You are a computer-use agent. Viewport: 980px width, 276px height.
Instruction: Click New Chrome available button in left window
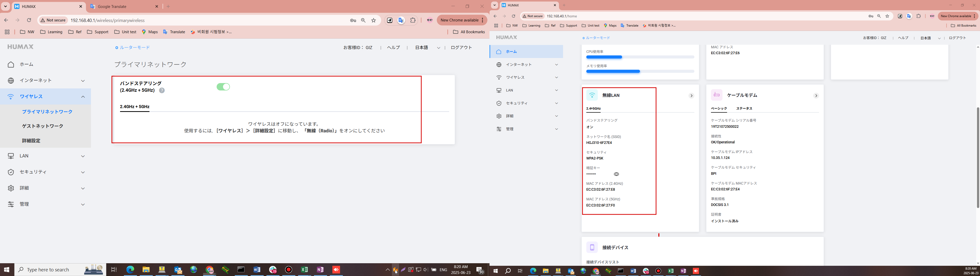pyautogui.click(x=462, y=20)
